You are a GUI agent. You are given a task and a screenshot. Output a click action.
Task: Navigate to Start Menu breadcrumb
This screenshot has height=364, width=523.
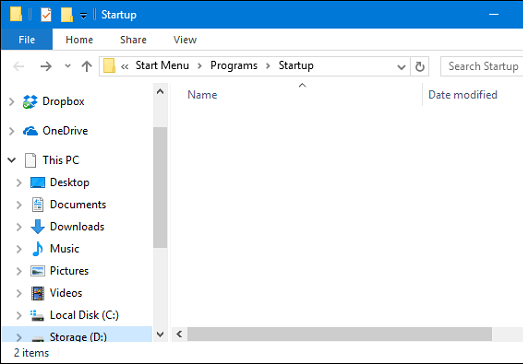click(x=162, y=65)
